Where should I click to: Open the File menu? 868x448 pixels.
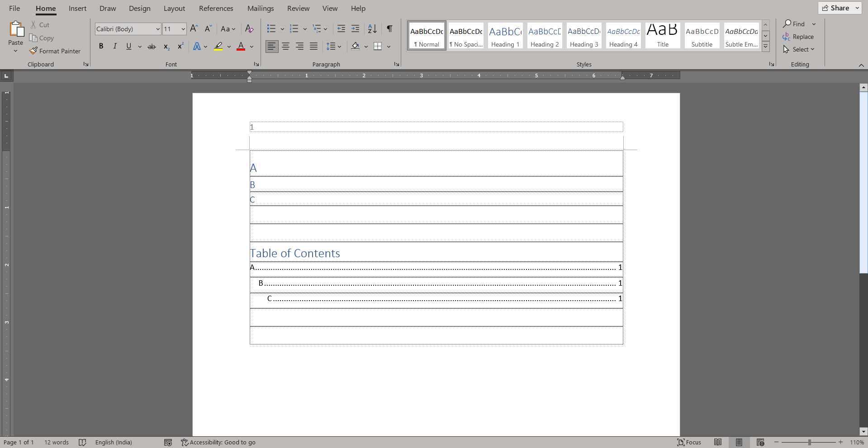point(14,8)
